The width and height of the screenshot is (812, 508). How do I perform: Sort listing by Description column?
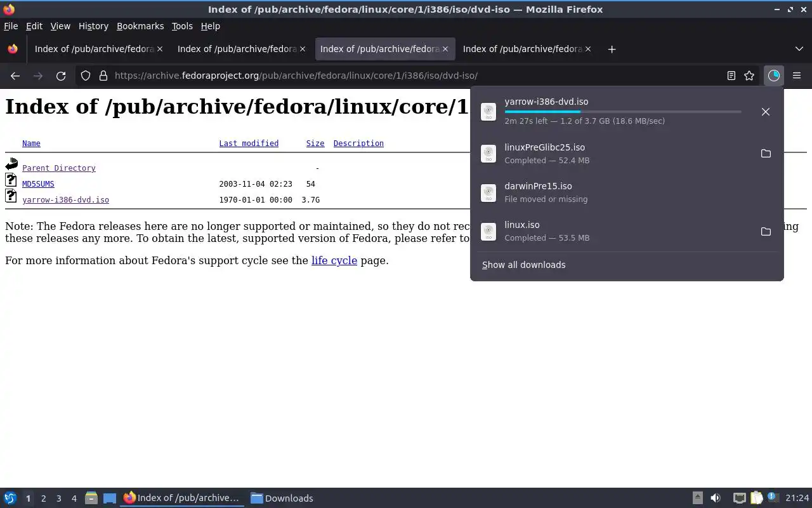358,144
